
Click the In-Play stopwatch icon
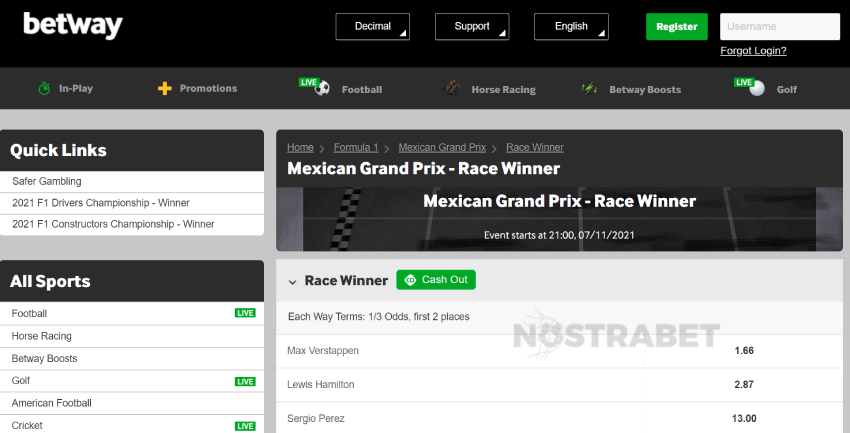pos(44,88)
